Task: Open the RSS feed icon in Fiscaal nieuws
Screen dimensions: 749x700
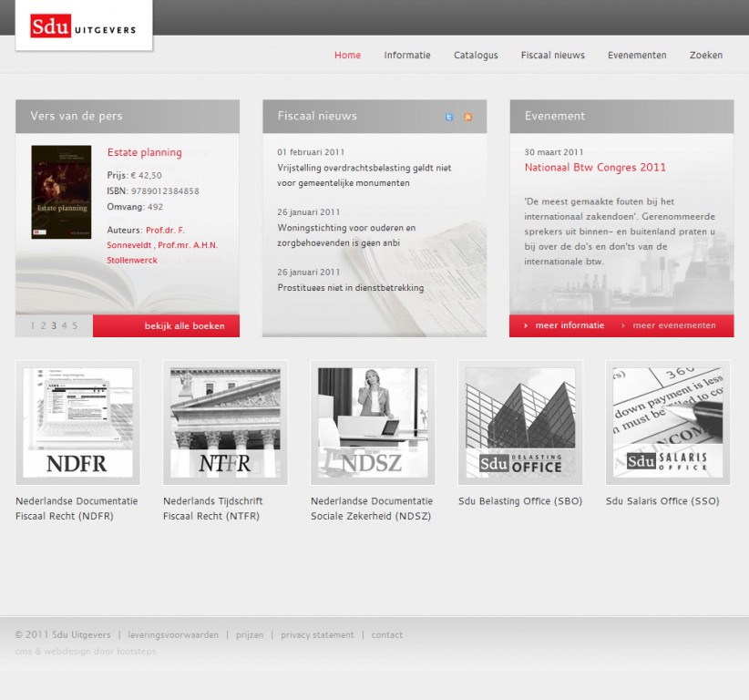Action: click(468, 117)
